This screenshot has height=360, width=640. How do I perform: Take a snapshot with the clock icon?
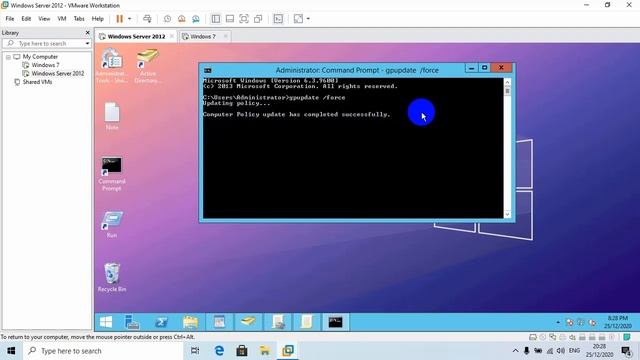(167, 19)
